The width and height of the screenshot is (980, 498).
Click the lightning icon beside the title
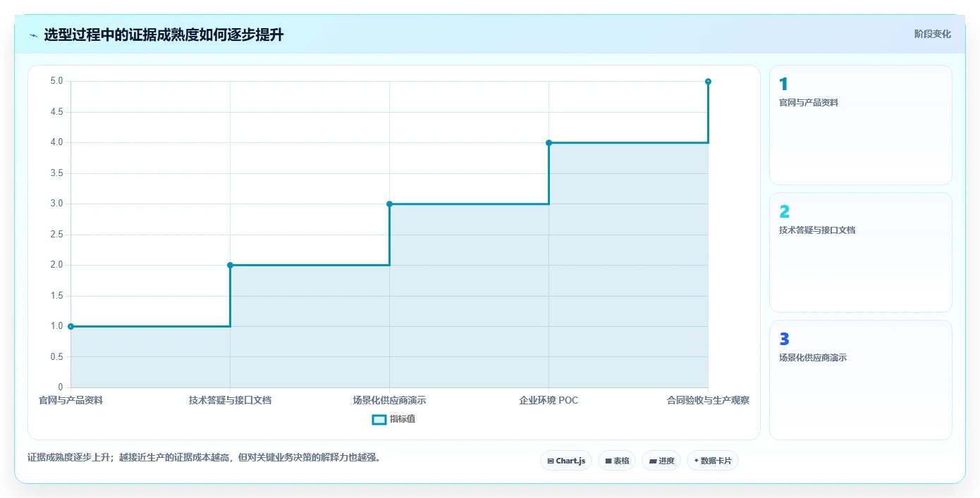point(34,35)
